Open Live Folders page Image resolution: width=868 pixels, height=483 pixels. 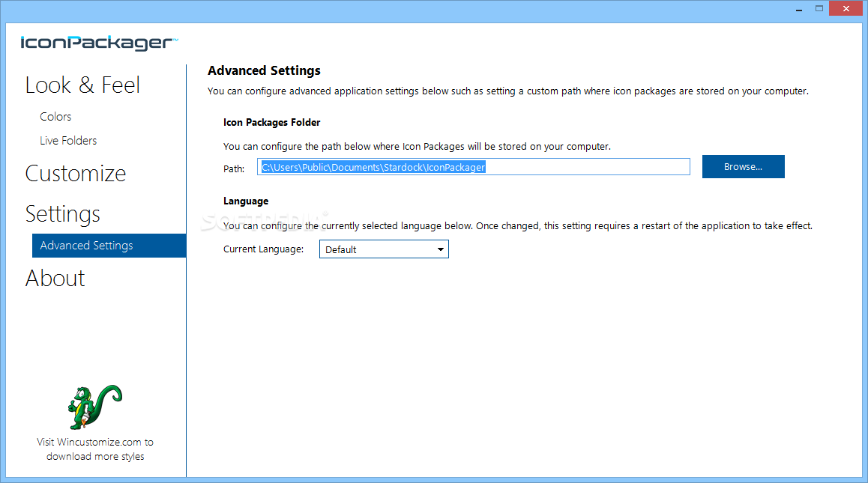point(68,141)
